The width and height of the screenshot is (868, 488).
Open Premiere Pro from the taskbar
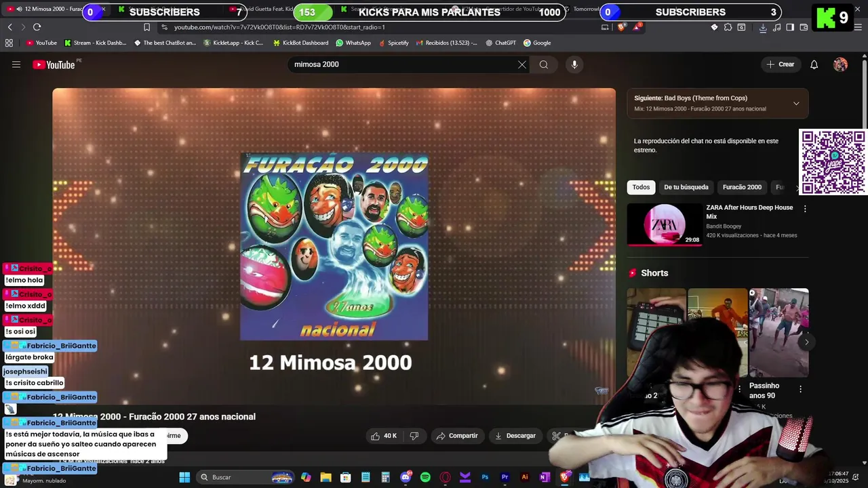[505, 477]
